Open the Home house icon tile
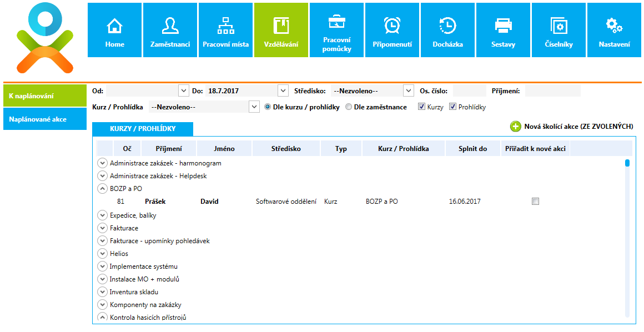Viewport: 644px width, 332px height. click(114, 30)
